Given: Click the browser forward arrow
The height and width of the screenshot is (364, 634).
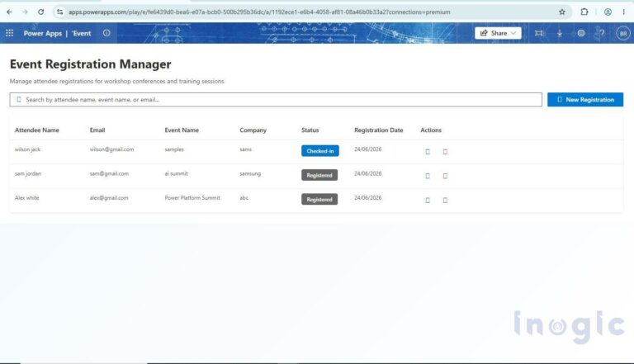Looking at the screenshot, I should pos(25,12).
